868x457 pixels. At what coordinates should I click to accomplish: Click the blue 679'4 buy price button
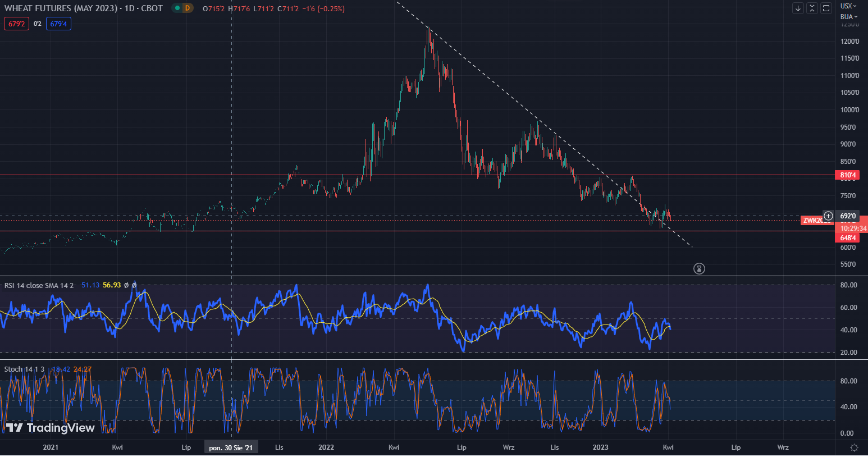[x=58, y=24]
